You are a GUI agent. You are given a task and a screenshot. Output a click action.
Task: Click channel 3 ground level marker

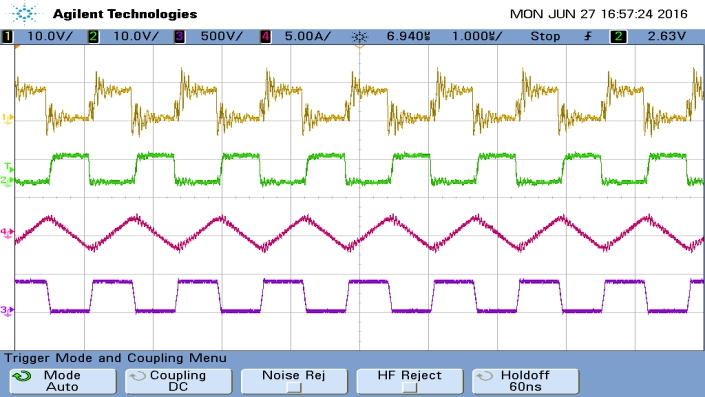coord(7,310)
